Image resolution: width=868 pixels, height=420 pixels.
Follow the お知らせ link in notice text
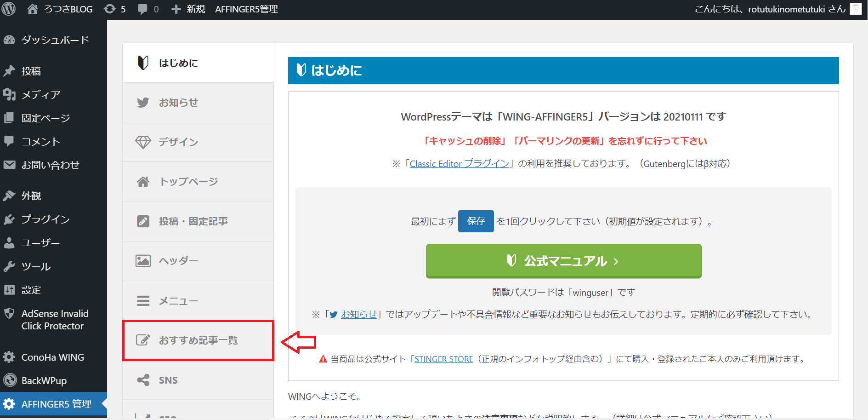359,314
